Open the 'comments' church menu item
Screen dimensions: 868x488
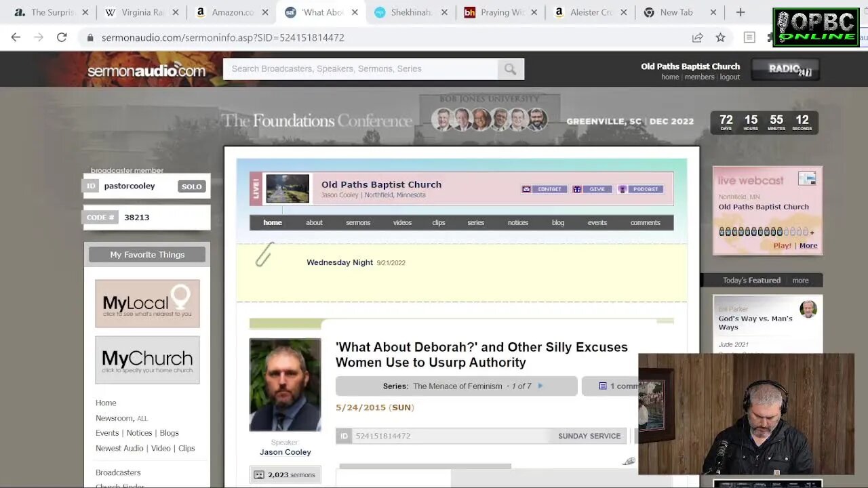point(646,222)
